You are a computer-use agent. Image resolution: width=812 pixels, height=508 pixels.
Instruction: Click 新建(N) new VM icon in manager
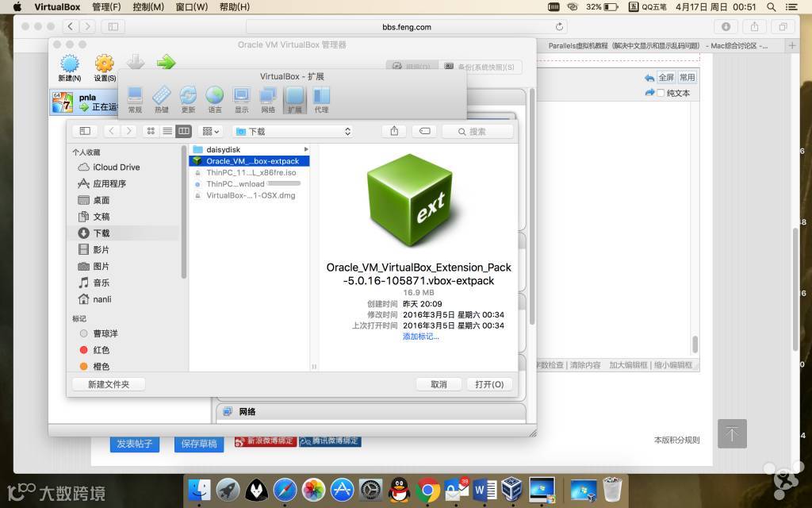pyautogui.click(x=70, y=68)
